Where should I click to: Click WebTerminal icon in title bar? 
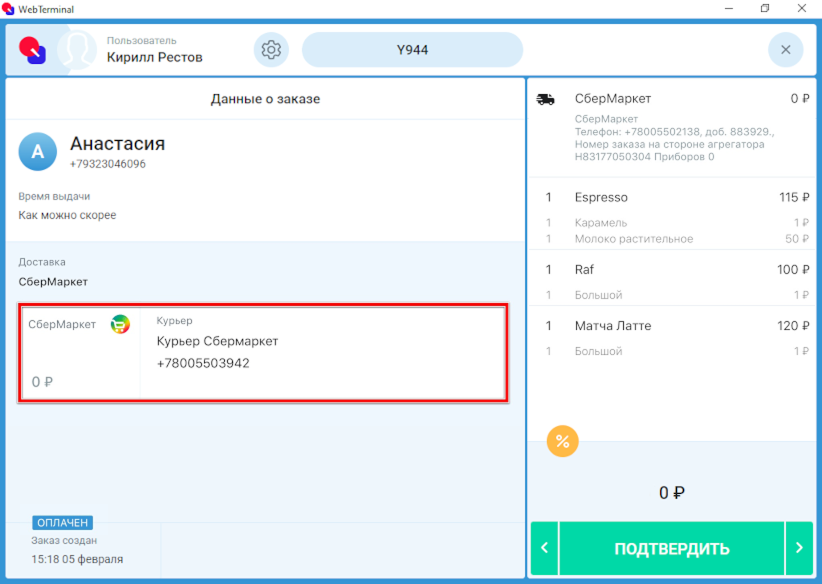pos(8,8)
